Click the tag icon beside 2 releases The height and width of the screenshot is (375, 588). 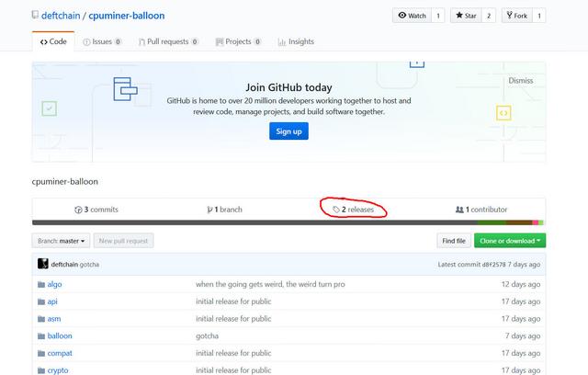336,210
